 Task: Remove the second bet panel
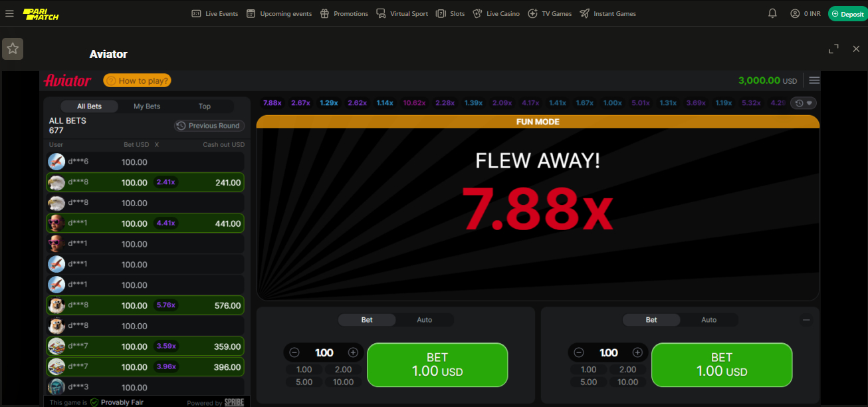(x=806, y=320)
